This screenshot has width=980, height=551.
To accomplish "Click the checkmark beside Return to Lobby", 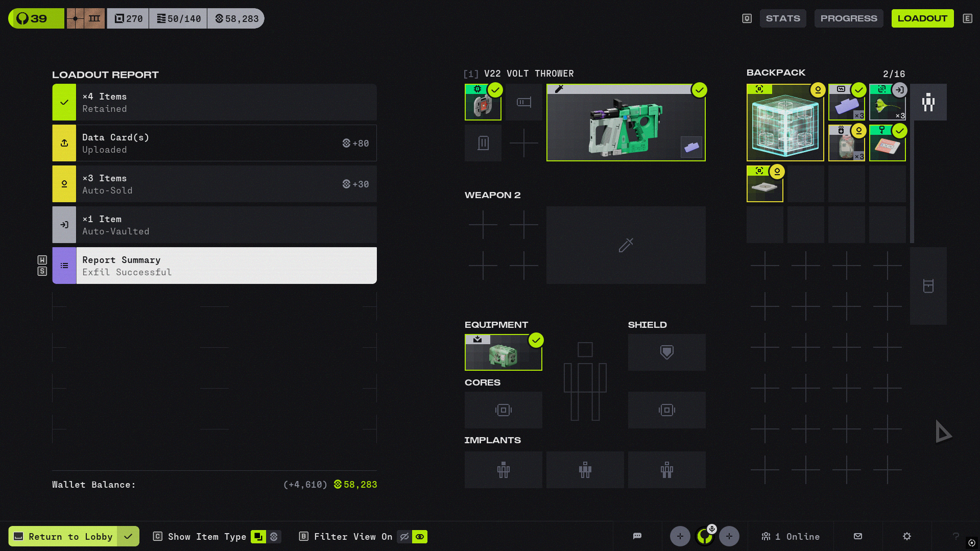I will [128, 536].
